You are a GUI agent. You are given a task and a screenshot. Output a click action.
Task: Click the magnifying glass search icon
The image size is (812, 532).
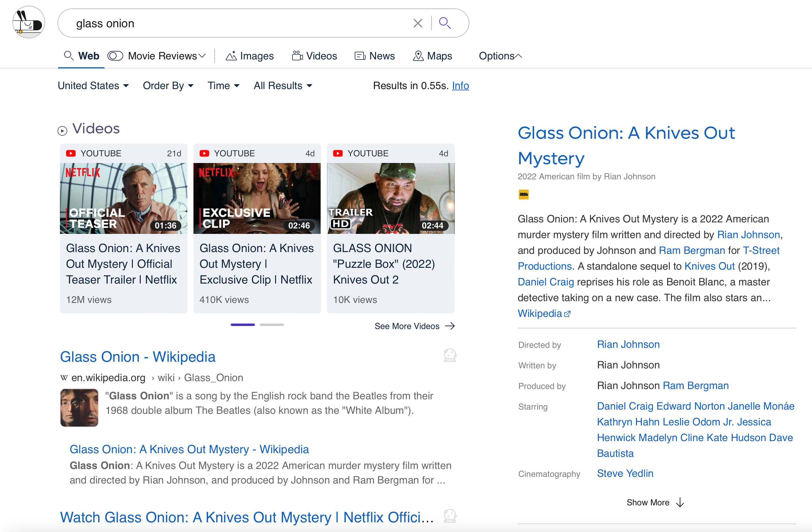[445, 23]
